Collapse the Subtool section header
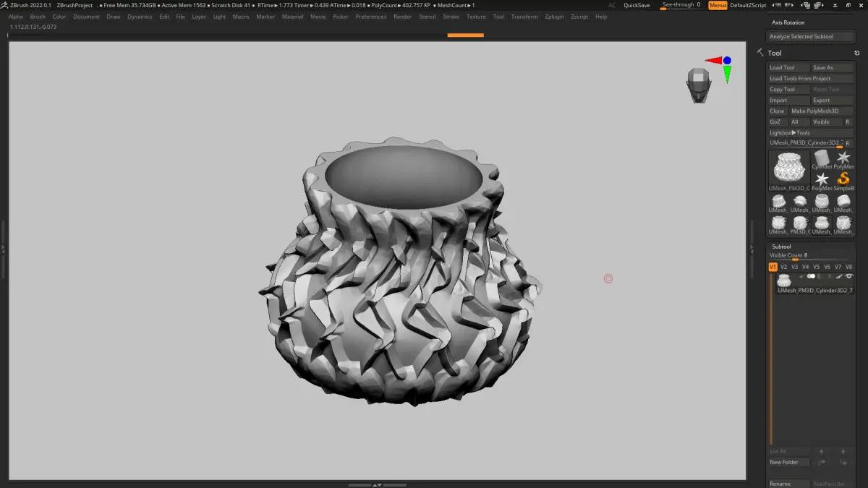Viewport: 868px width, 488px height. pyautogui.click(x=781, y=247)
